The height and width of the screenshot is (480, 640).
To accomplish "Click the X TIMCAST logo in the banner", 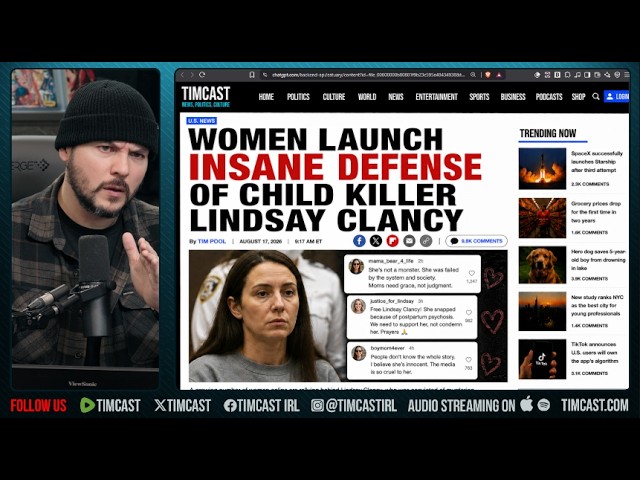I will 182,405.
